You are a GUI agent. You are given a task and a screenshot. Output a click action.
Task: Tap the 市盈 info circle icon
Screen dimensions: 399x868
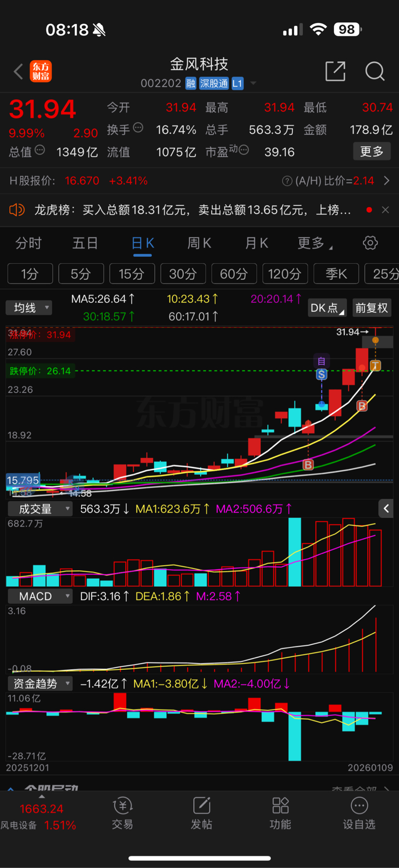tap(243, 150)
